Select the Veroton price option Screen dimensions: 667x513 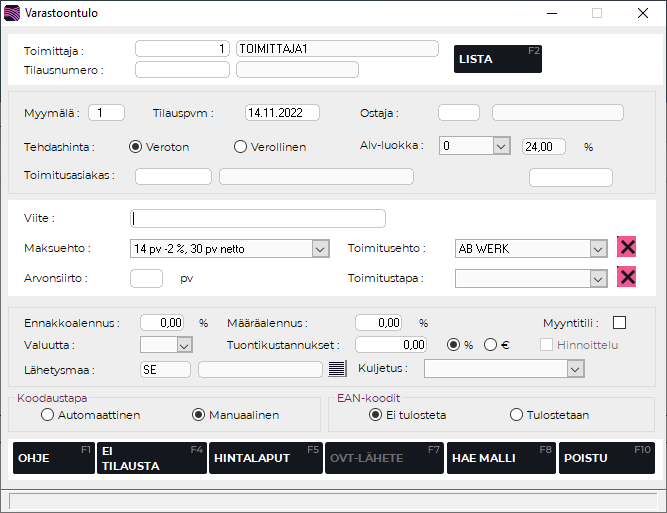pos(137,147)
